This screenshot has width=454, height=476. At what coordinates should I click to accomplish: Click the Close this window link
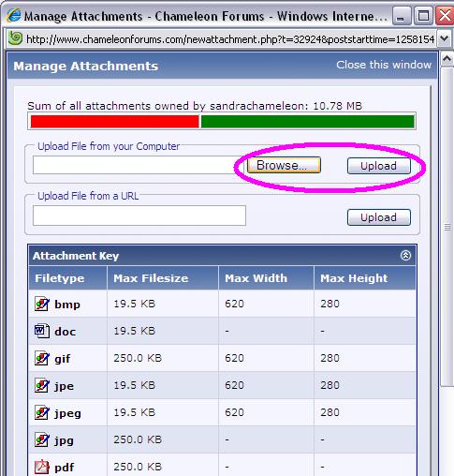384,65
